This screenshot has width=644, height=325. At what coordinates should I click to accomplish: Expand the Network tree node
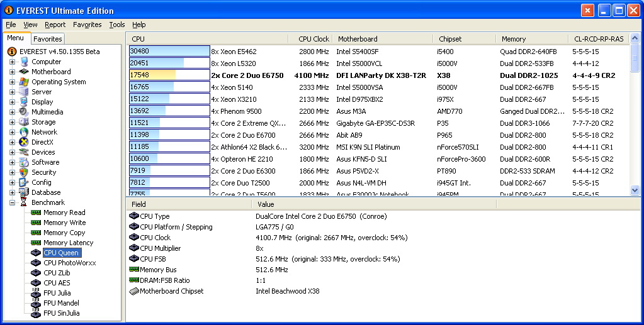click(x=12, y=132)
